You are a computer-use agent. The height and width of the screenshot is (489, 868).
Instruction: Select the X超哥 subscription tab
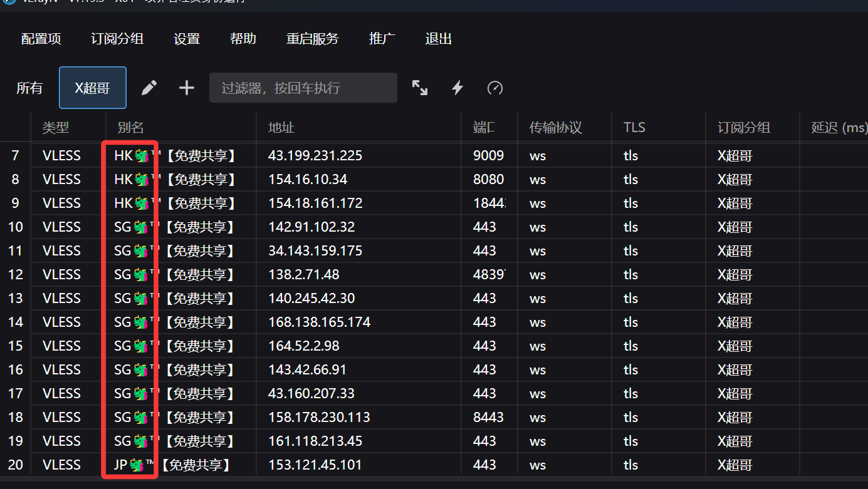click(x=93, y=88)
